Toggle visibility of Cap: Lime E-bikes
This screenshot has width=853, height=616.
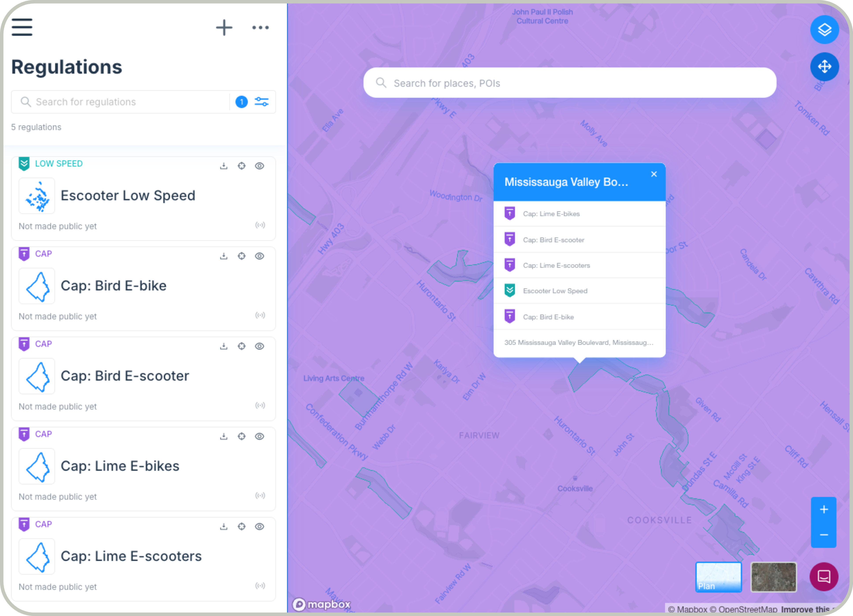[260, 436]
